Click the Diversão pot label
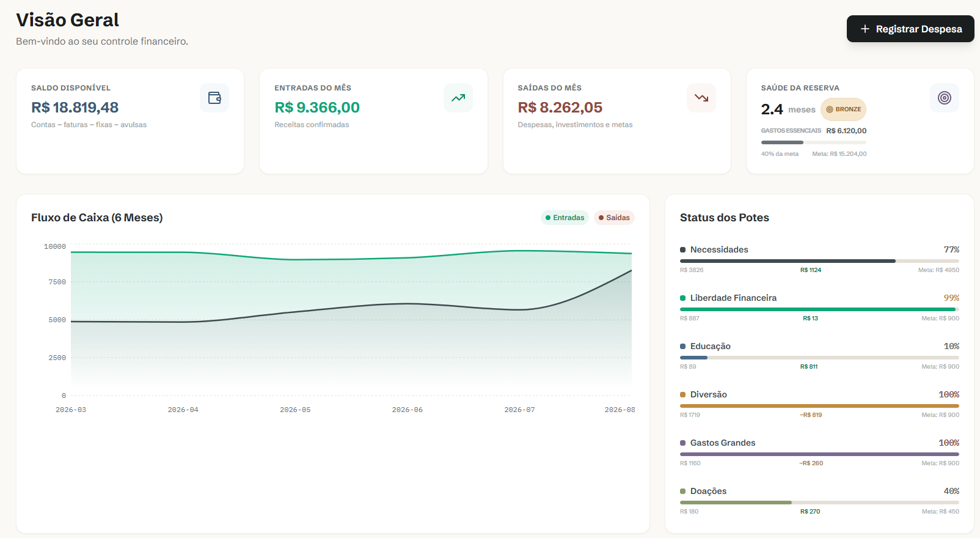The height and width of the screenshot is (538, 980). pos(709,394)
